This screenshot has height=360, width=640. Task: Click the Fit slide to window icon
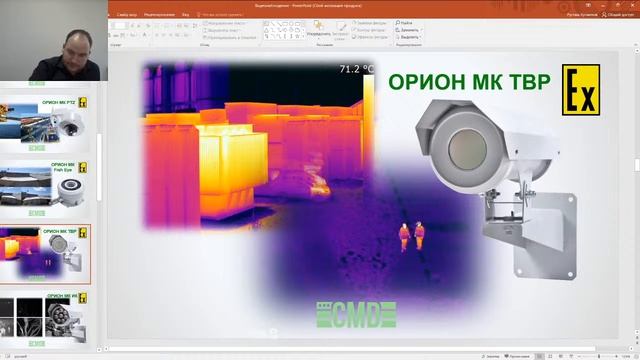[635, 356]
